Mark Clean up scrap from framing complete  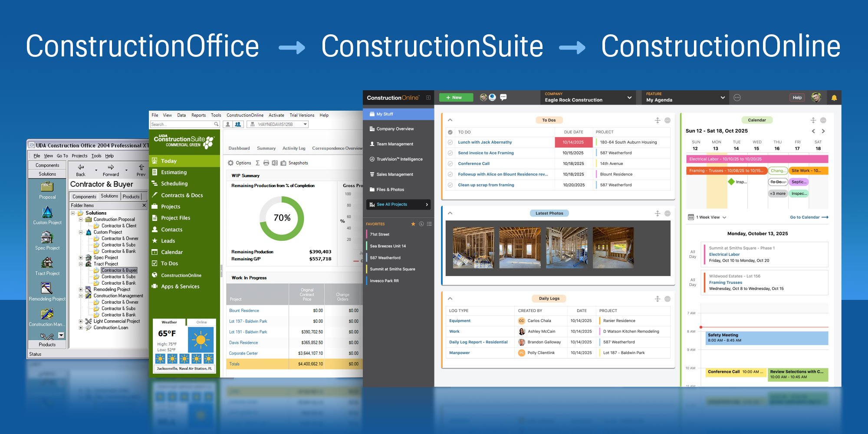(x=450, y=185)
